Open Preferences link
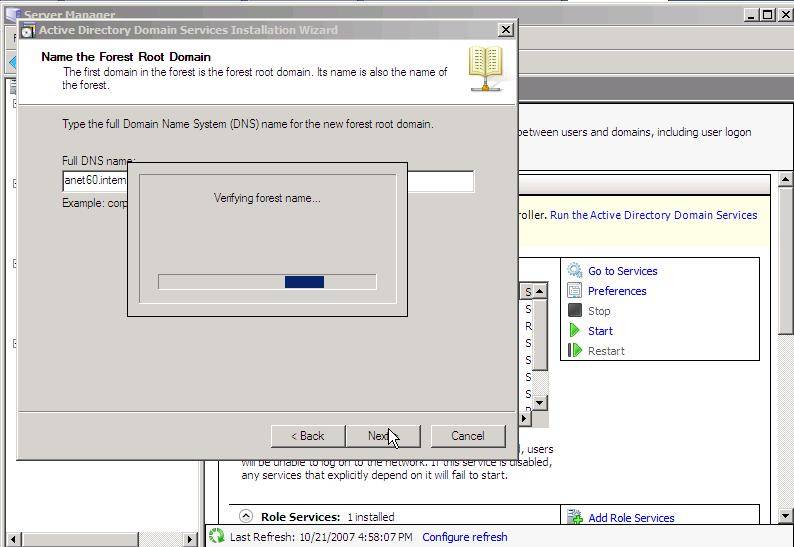 point(617,291)
